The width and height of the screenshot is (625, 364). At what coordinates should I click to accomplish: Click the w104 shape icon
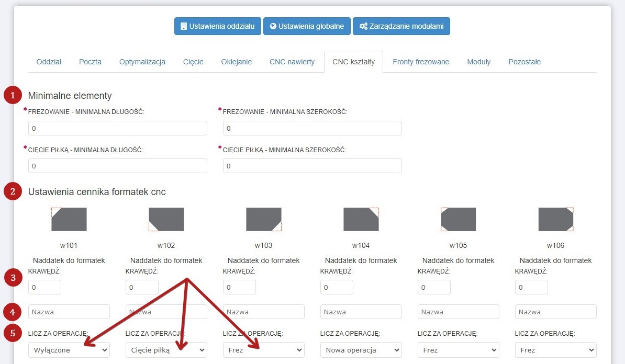pos(361,219)
